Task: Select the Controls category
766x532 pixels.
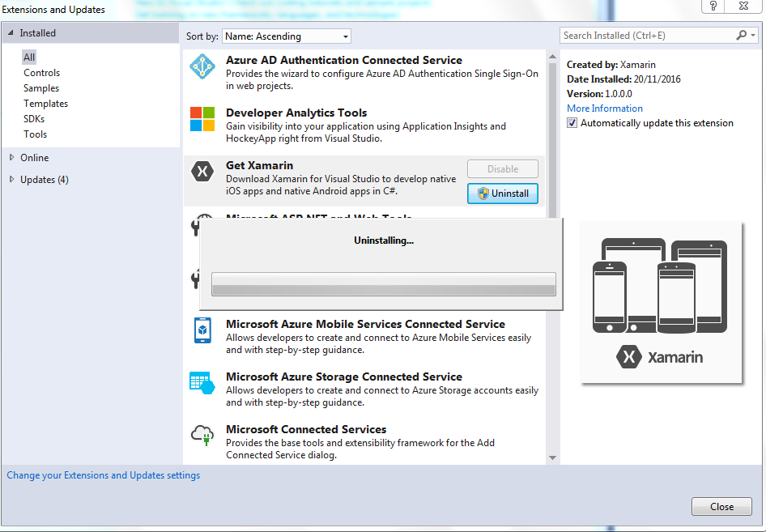Action: point(41,73)
